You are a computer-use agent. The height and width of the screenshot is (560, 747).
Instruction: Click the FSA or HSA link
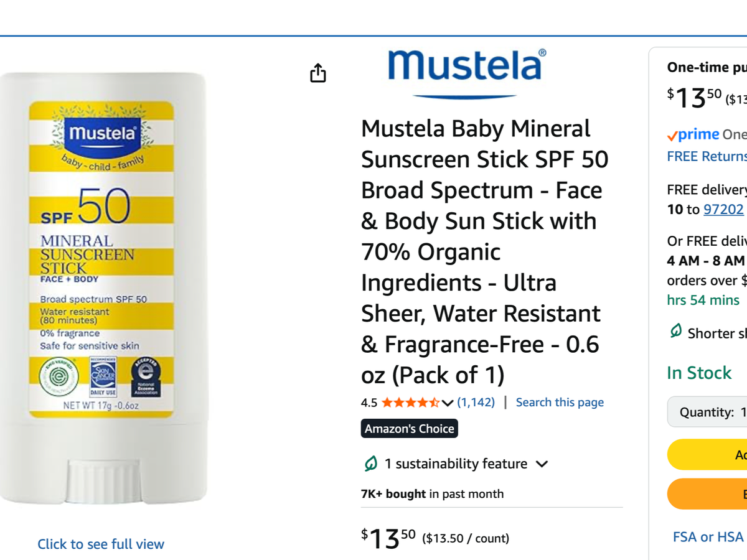(x=708, y=536)
